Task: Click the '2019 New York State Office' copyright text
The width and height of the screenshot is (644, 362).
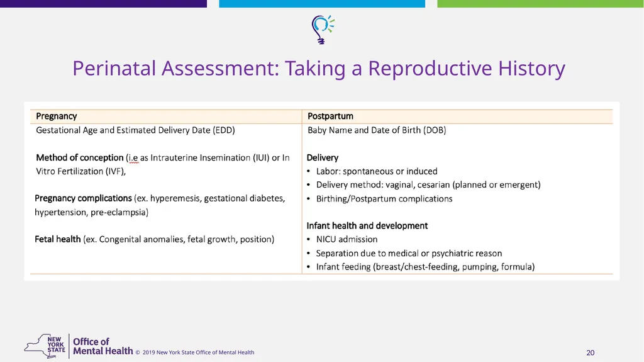Action: tap(195, 353)
